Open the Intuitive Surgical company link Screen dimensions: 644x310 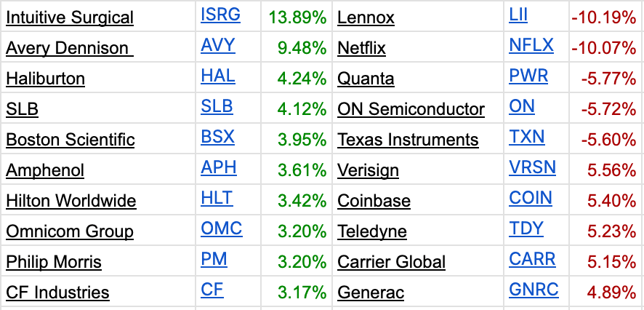[70, 17]
